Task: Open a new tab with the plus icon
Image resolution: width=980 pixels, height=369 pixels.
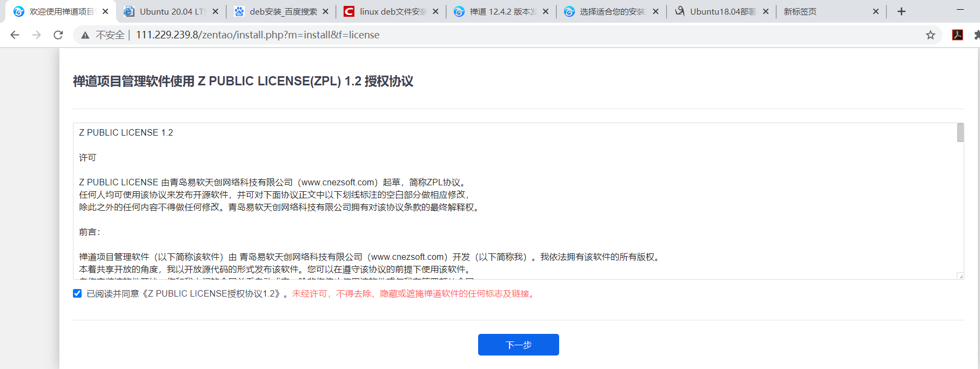Action: tap(901, 11)
